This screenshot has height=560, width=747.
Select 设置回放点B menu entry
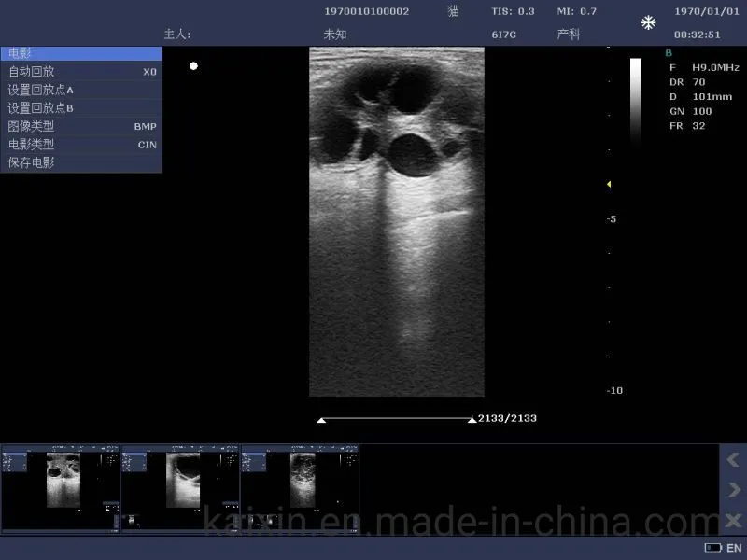[x=81, y=108]
